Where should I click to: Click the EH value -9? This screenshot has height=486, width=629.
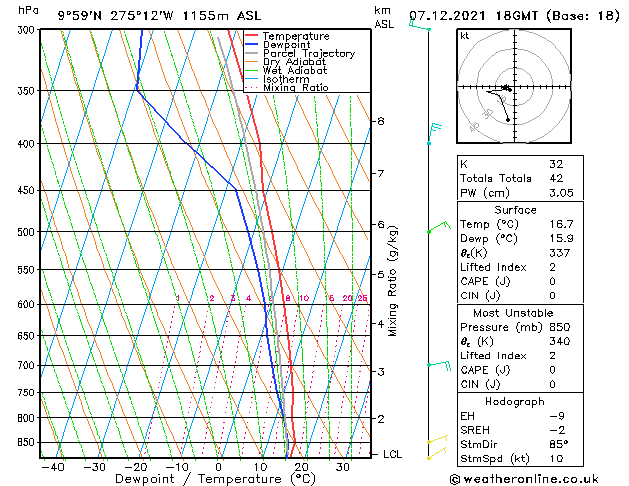557,416
